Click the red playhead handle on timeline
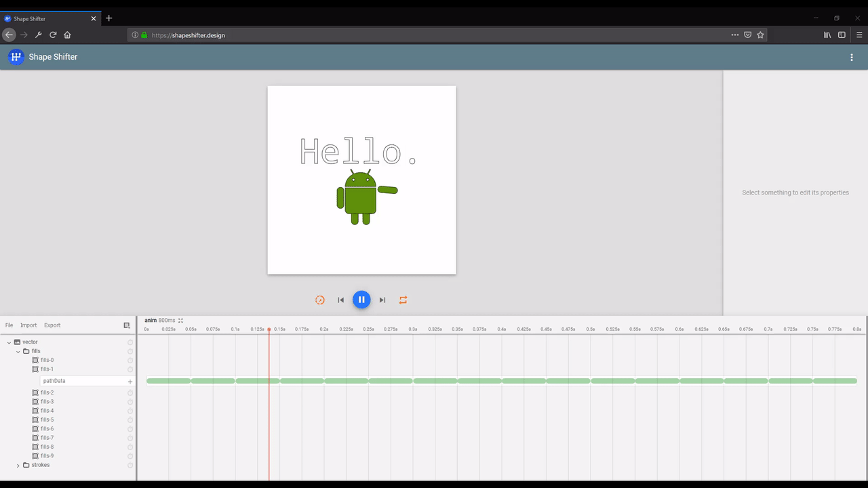The height and width of the screenshot is (488, 868). (x=269, y=329)
